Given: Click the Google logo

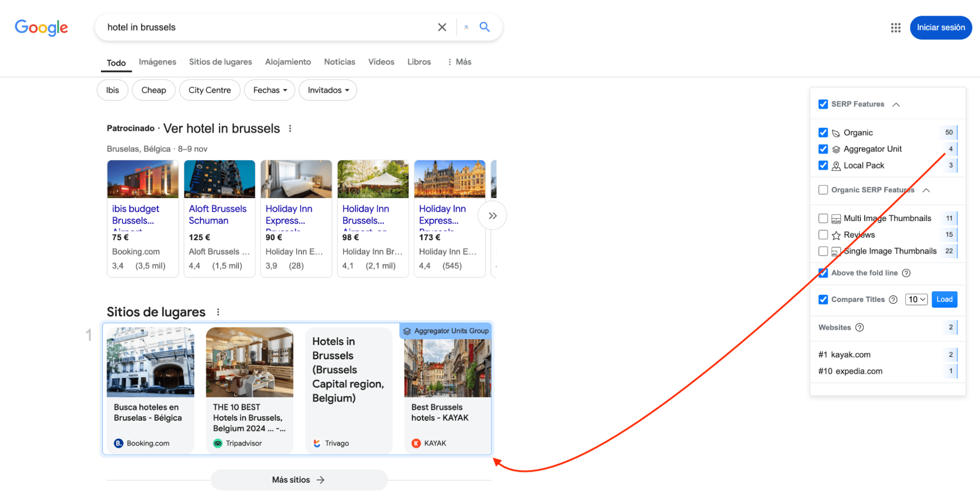Looking at the screenshot, I should coord(41,27).
